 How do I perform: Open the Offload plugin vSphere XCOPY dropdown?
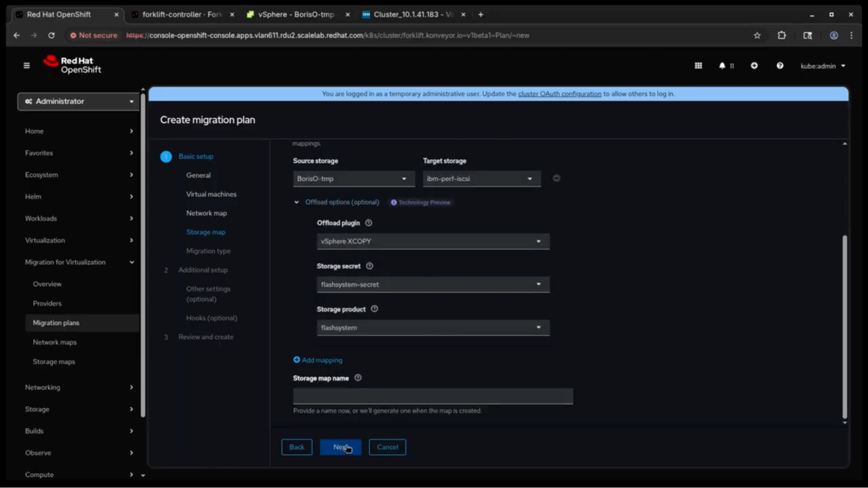point(433,241)
